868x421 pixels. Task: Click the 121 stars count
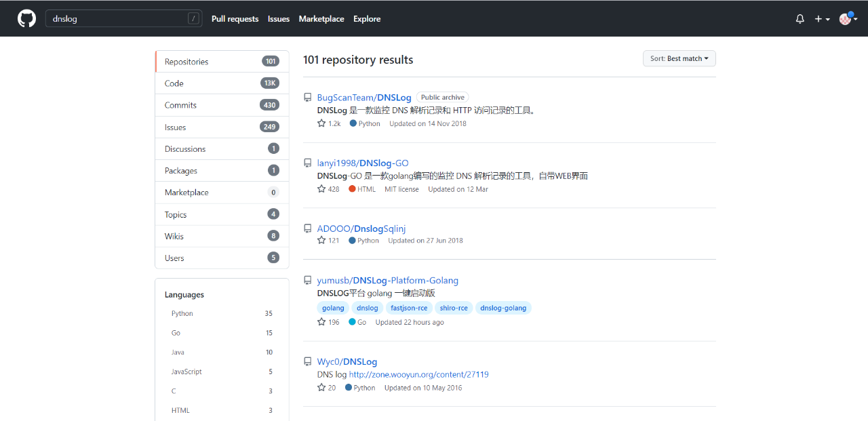point(334,241)
